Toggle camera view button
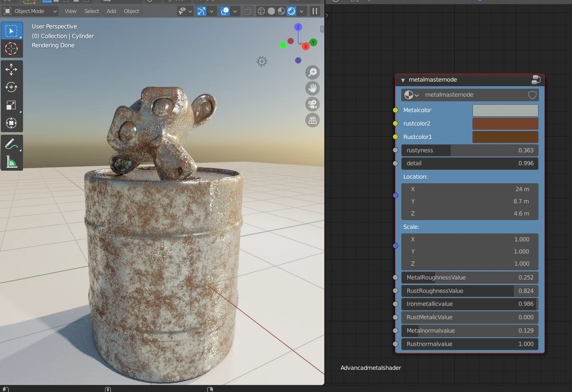The image size is (572, 392). coord(313,104)
